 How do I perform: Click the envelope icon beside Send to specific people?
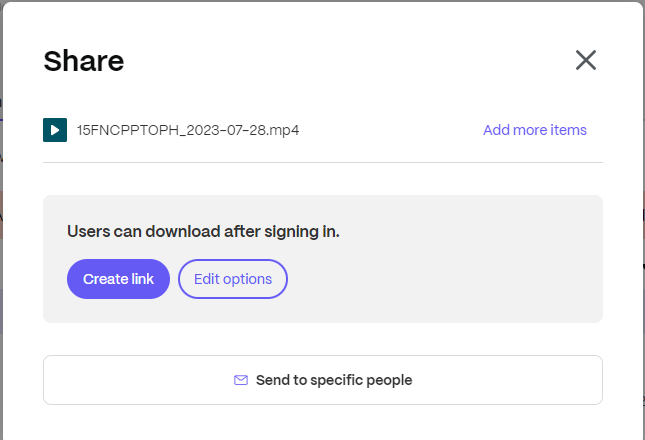241,380
